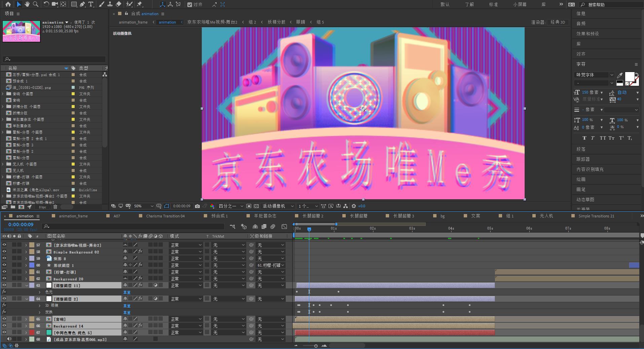Open the 50% magnification dropdown
This screenshot has width=644, height=349.
point(144,206)
